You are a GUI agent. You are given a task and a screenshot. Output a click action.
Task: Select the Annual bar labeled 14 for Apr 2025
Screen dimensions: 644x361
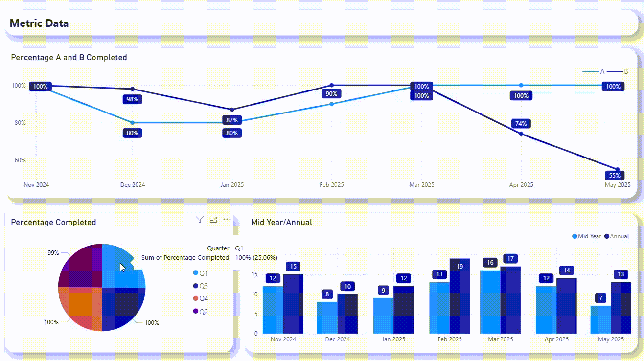coord(567,306)
